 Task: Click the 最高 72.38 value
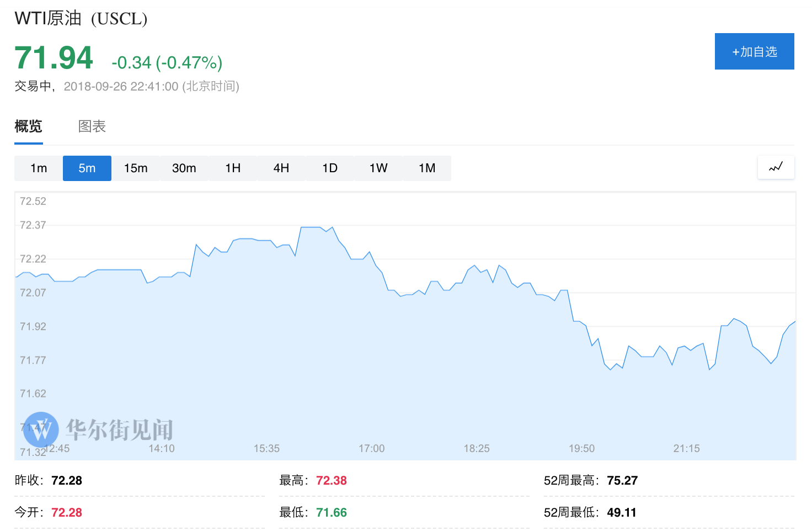331,481
